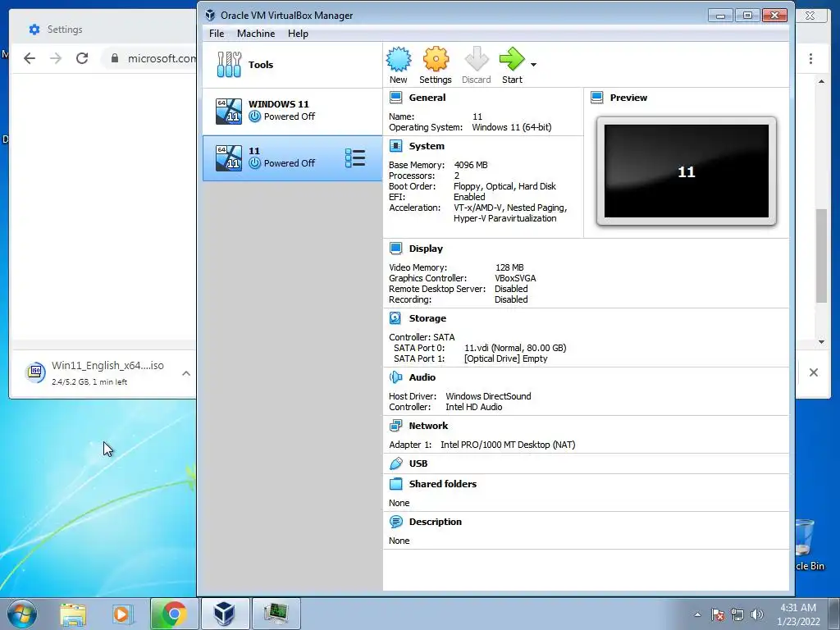Click the Base Memory 4096 MB value
The image size is (840, 630).
pyautogui.click(x=471, y=165)
